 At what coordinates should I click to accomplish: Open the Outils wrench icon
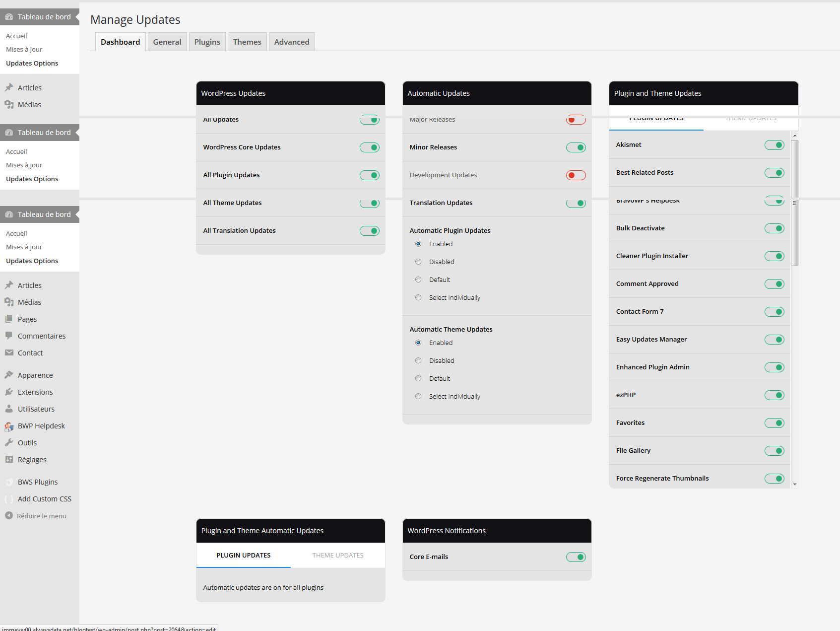9,442
